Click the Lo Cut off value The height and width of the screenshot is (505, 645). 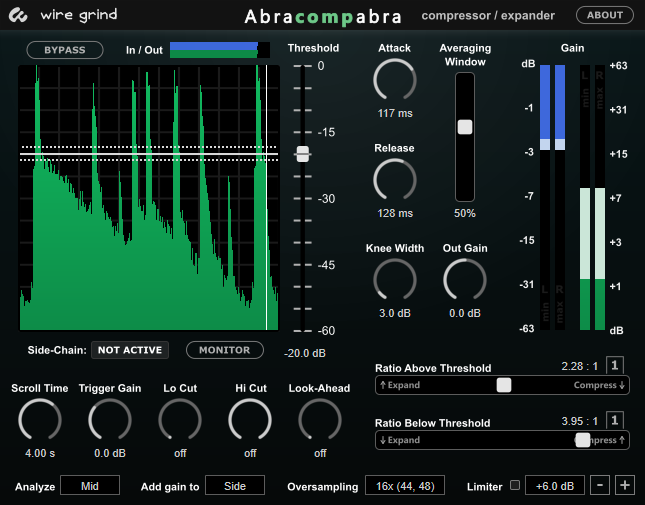pos(180,453)
